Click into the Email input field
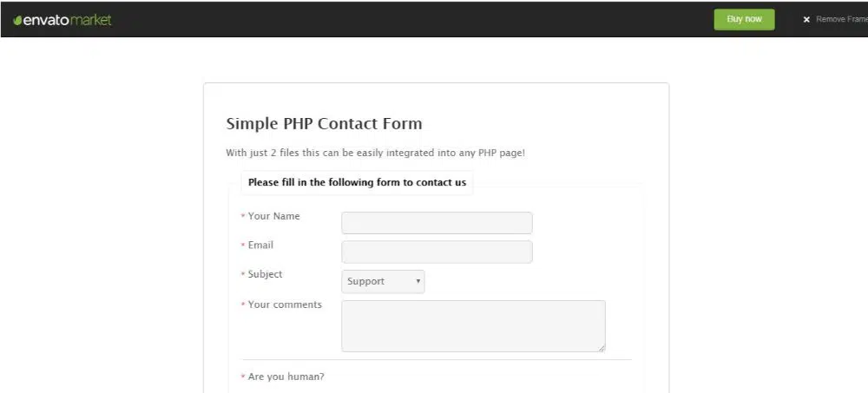The width and height of the screenshot is (868, 393). pos(437,252)
